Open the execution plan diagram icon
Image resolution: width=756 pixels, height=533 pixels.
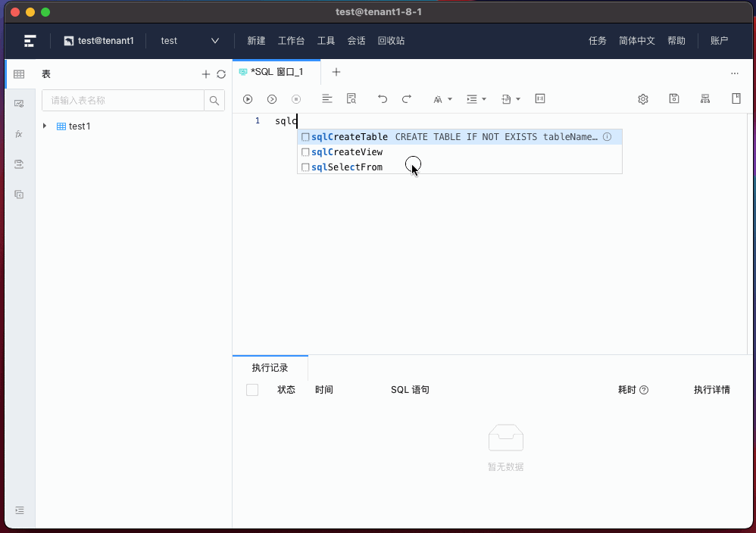[x=705, y=98]
